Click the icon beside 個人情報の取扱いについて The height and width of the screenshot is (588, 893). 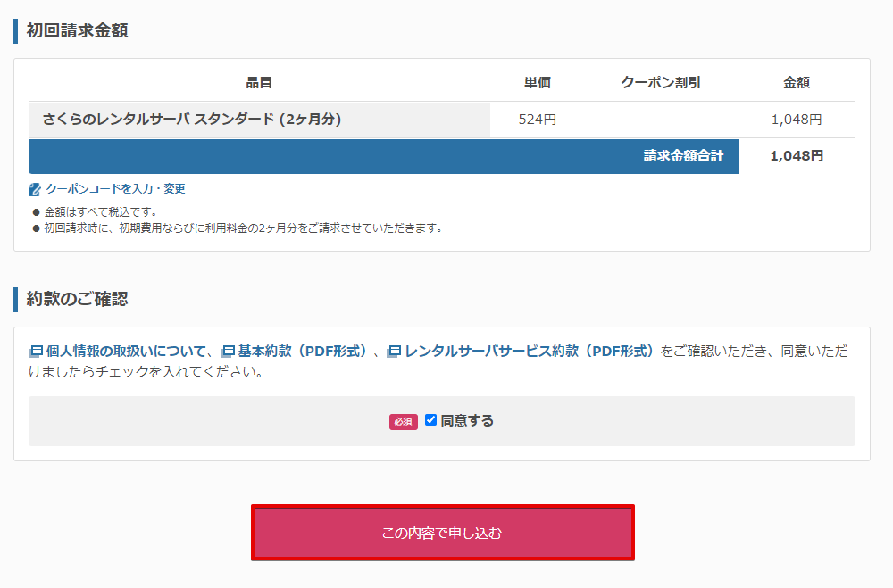point(36,352)
